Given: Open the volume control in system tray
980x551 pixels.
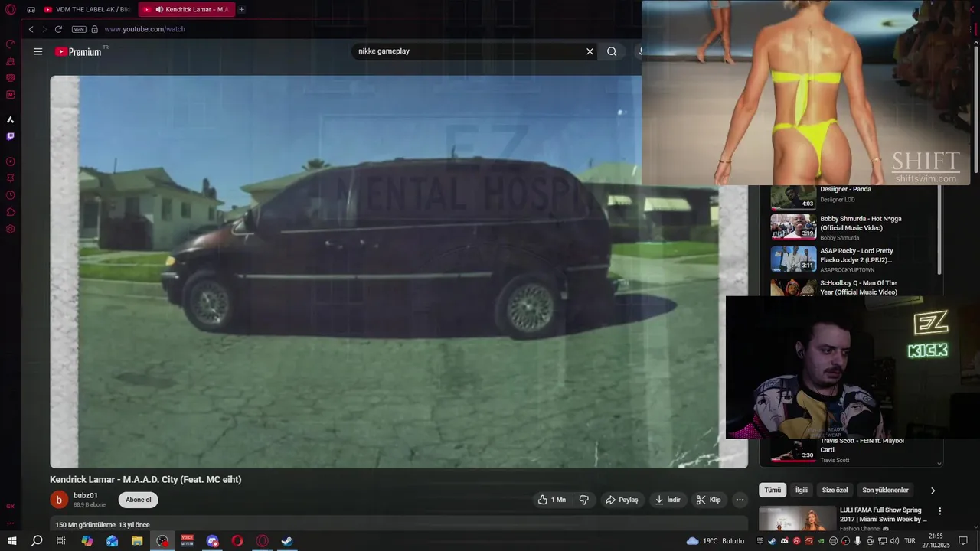Looking at the screenshot, I should [894, 541].
